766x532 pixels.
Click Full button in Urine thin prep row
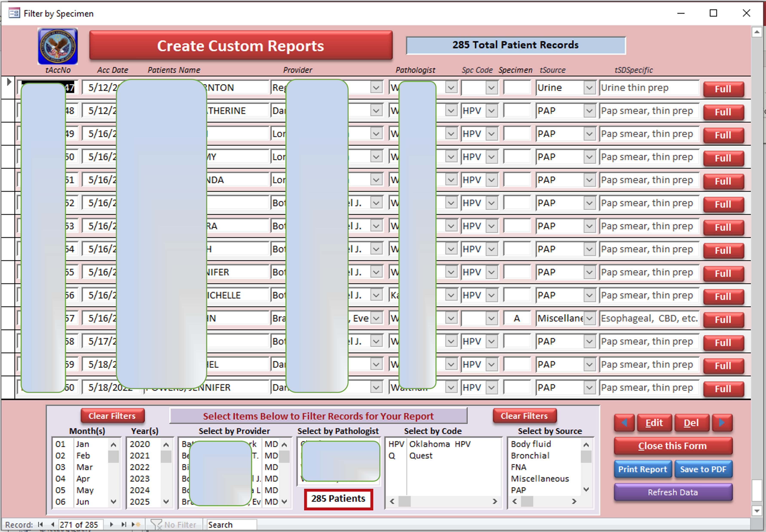pyautogui.click(x=723, y=89)
